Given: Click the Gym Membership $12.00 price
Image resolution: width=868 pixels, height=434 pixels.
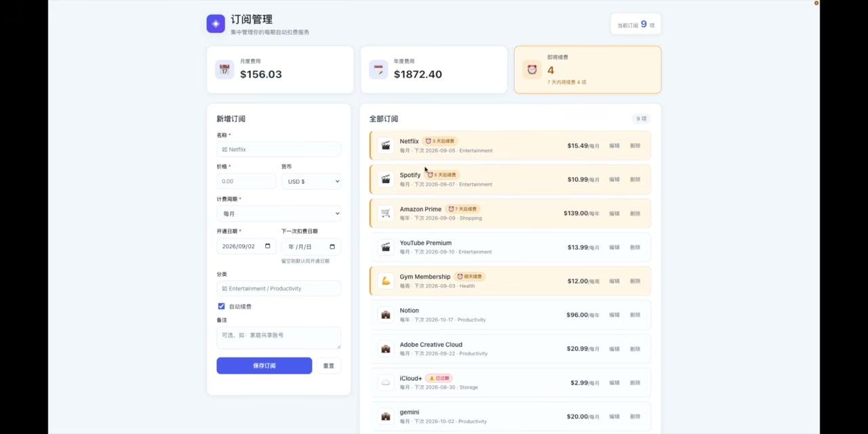Looking at the screenshot, I should (x=578, y=281).
